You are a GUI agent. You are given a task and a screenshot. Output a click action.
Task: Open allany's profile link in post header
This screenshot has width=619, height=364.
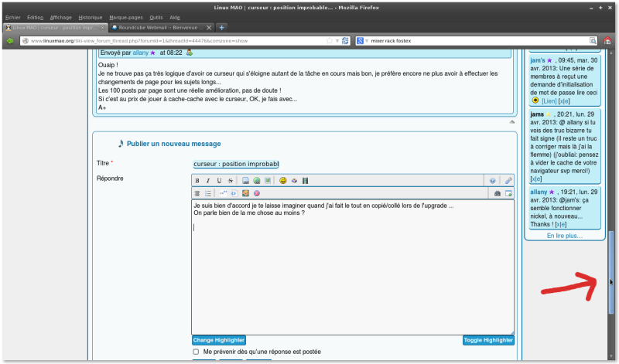141,53
